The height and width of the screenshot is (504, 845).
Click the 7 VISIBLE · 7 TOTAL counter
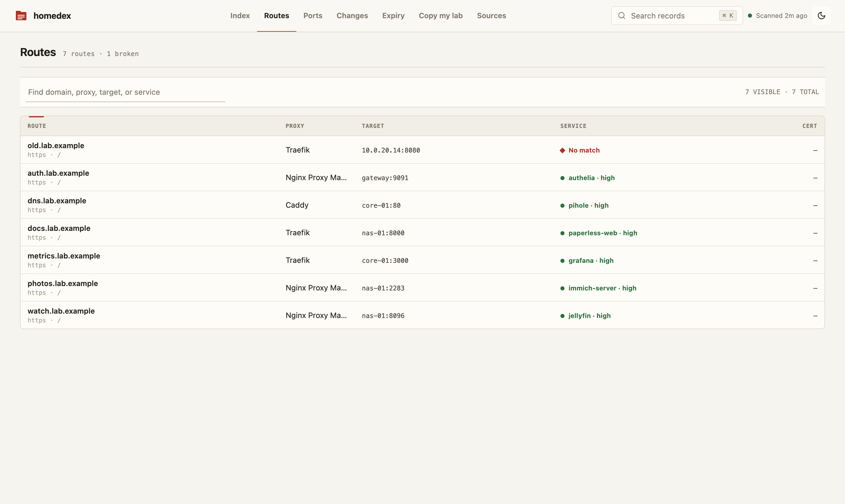782,92
